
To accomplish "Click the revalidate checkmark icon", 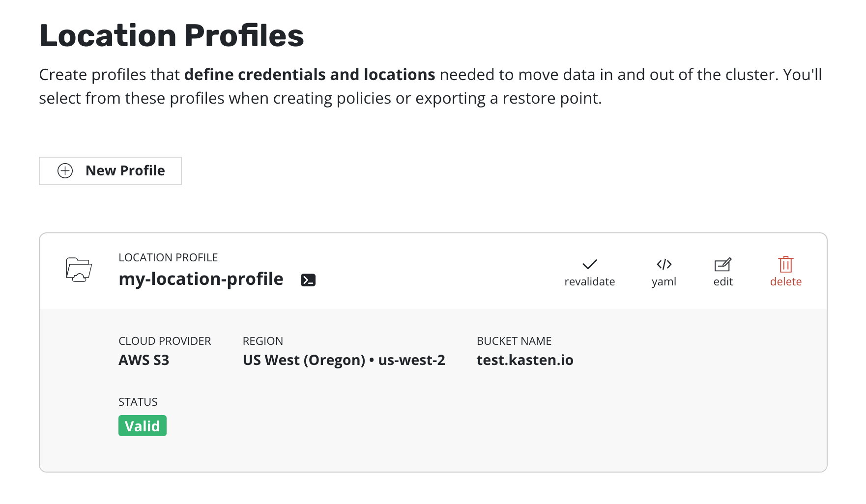I will [589, 264].
